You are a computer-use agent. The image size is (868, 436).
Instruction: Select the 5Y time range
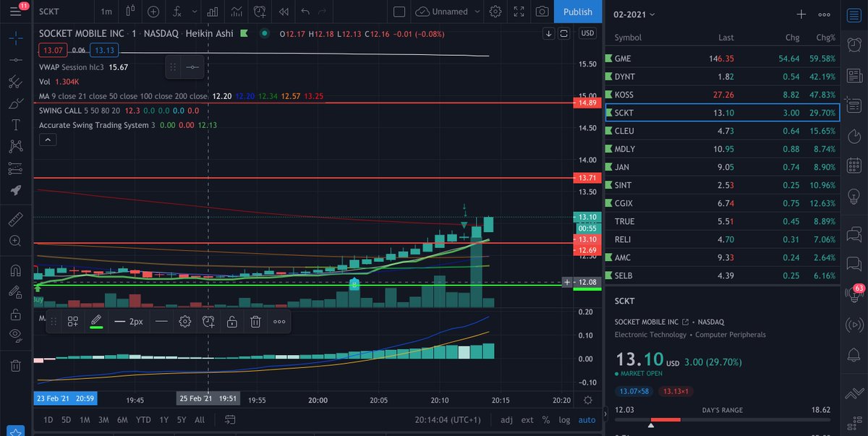(x=182, y=420)
